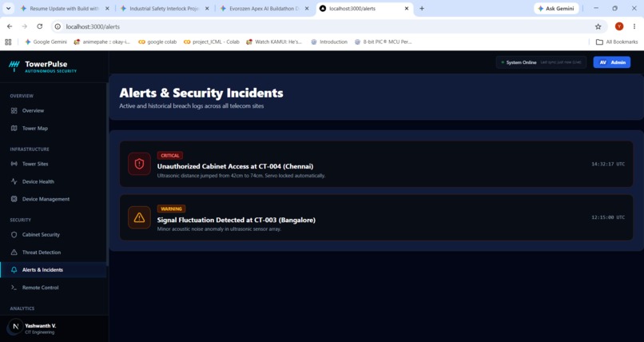Click the Ask Gemini button

pyautogui.click(x=556, y=8)
